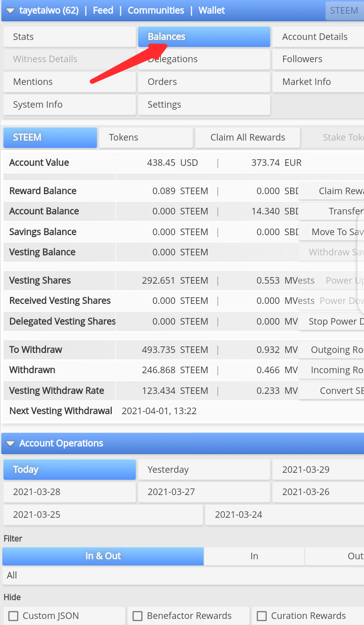This screenshot has height=625, width=364.
Task: Click the 438.45 USD account value
Action: tap(172, 163)
